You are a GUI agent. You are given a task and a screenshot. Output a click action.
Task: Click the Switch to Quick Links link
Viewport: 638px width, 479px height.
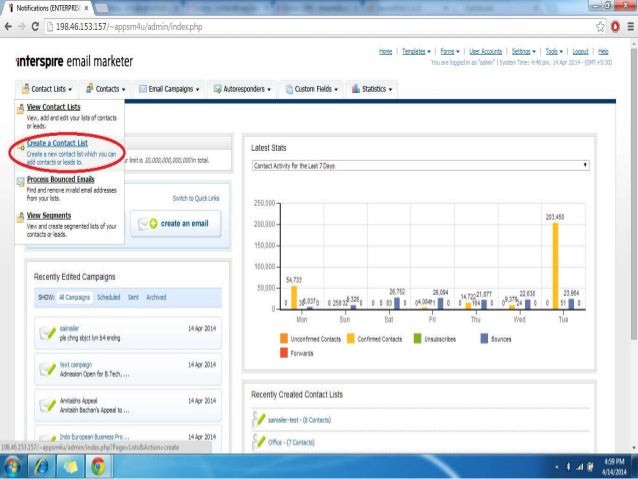point(196,198)
